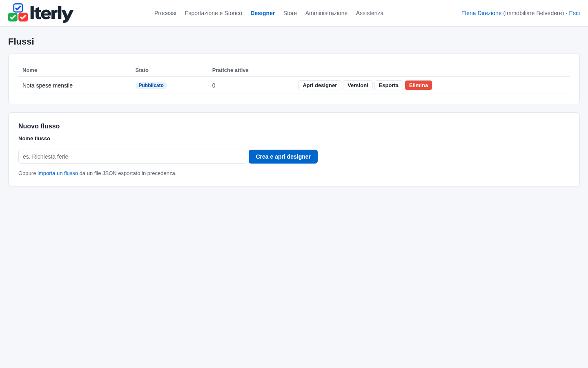Delete the flow with the Elimina button
Viewport: 588px width, 368px height.
pyautogui.click(x=419, y=85)
